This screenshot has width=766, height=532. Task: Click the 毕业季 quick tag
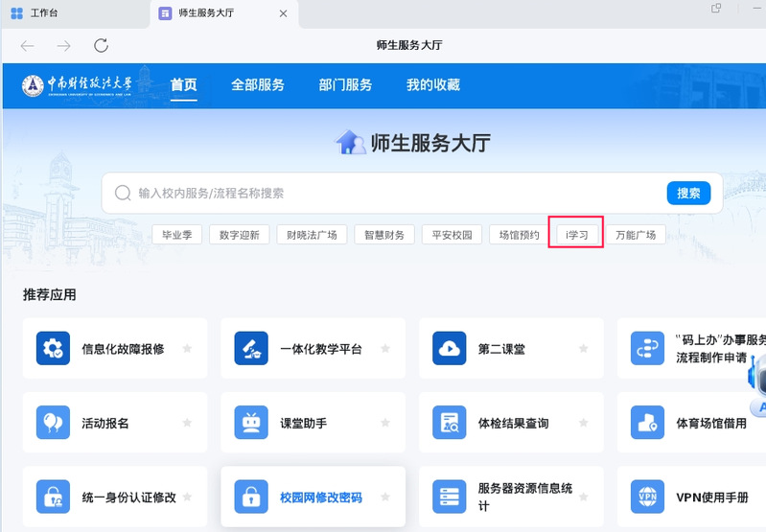177,235
